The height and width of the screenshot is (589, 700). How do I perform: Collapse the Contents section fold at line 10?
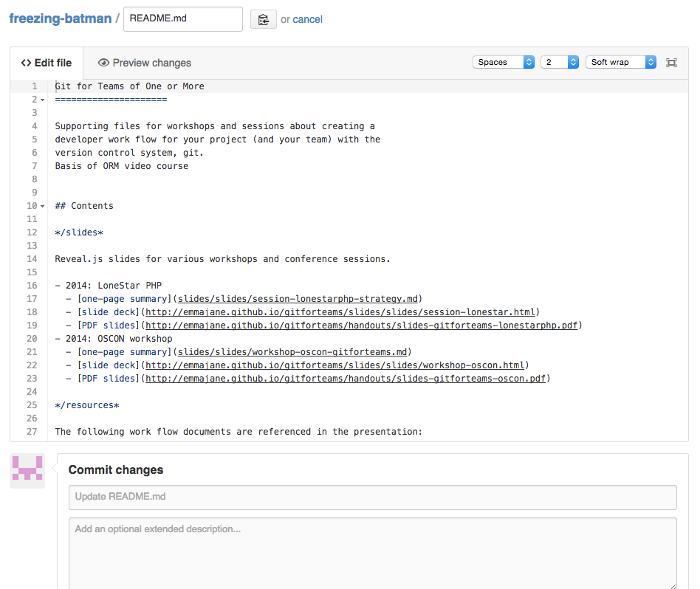[41, 205]
